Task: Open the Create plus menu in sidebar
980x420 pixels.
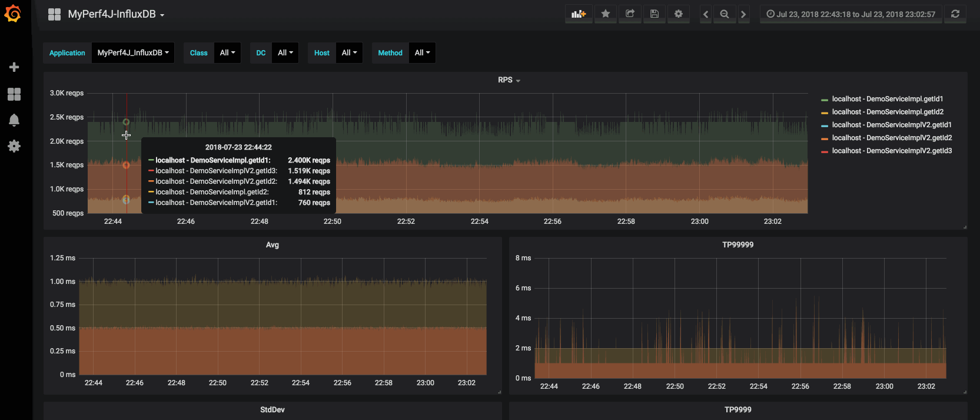Action: point(14,67)
